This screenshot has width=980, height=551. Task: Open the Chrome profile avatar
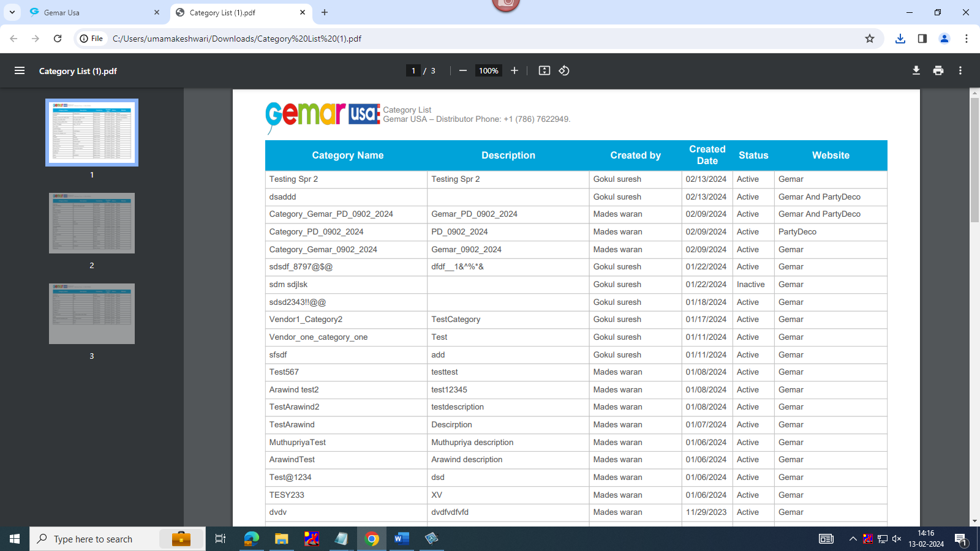[x=944, y=39]
